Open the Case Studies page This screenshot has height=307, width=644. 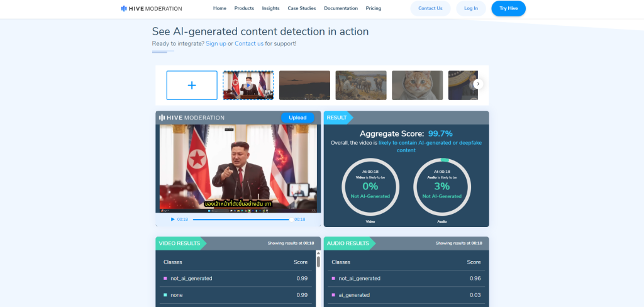click(x=302, y=9)
